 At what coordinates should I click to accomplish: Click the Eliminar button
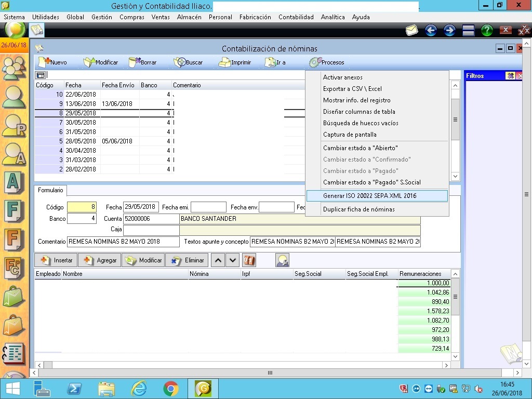187,260
